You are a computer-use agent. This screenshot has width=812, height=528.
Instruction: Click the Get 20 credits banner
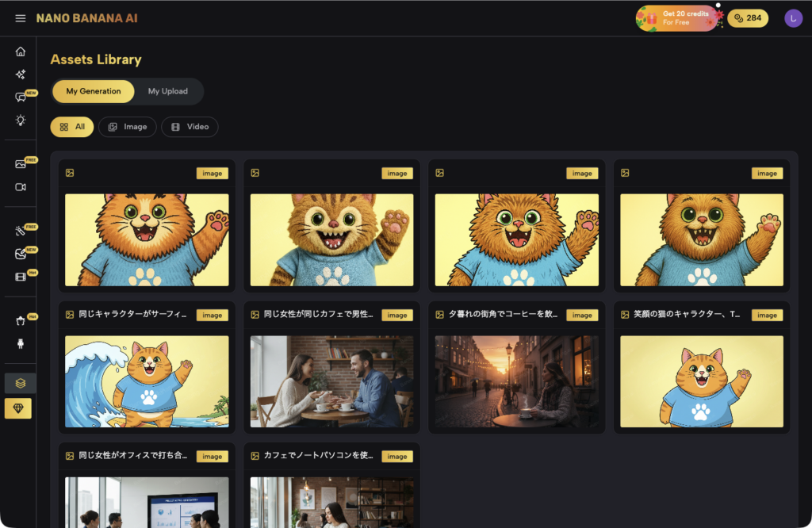[679, 17]
